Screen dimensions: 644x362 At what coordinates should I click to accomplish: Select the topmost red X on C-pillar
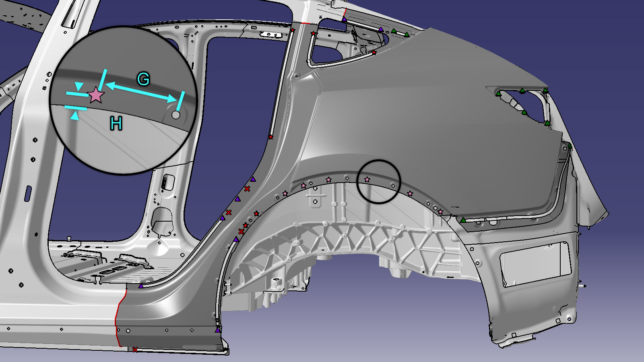(247, 189)
